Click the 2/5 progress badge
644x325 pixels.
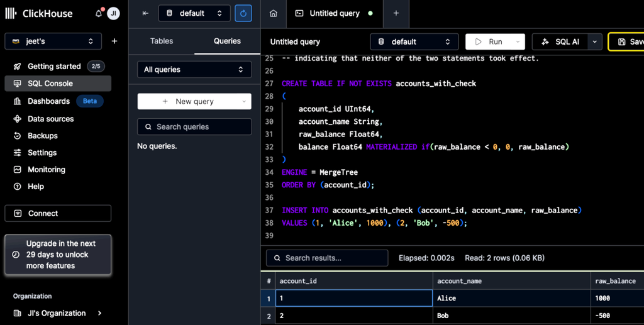(96, 66)
